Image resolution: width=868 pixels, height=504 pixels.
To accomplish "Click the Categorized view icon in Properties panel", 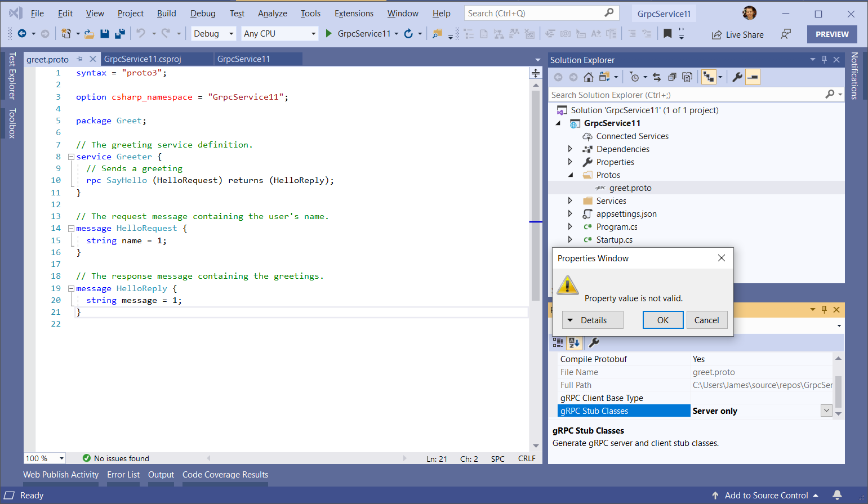I will click(558, 342).
